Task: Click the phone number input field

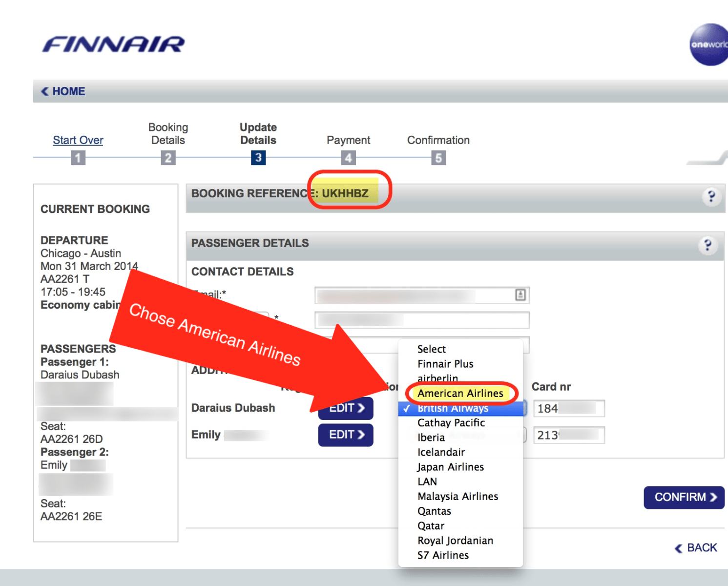Action: pos(422,320)
